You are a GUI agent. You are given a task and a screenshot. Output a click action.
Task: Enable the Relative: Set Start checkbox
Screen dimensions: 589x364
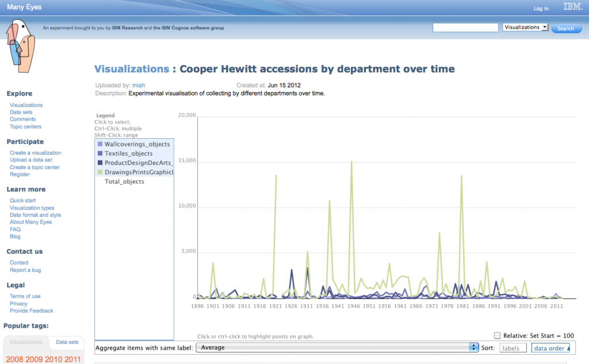(497, 335)
